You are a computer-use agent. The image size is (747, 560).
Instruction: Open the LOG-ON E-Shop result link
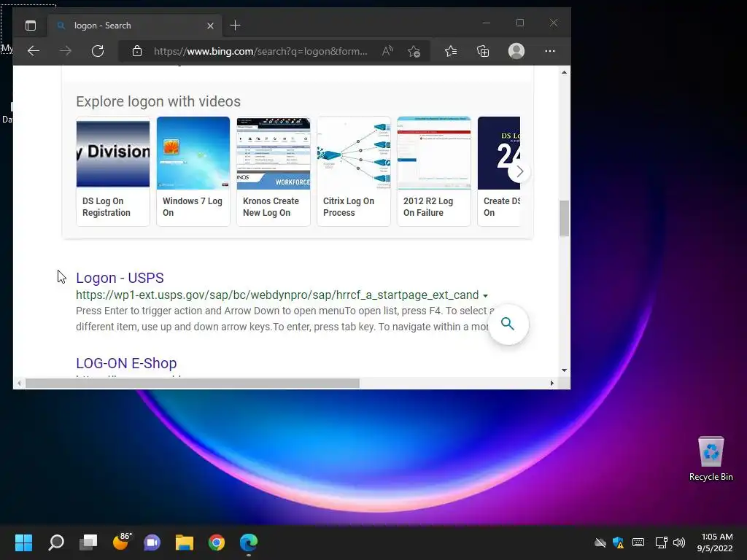pyautogui.click(x=126, y=363)
